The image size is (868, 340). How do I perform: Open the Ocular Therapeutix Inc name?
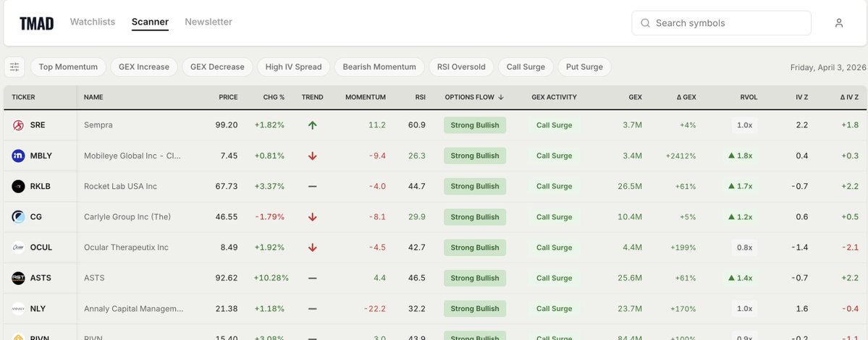point(126,247)
